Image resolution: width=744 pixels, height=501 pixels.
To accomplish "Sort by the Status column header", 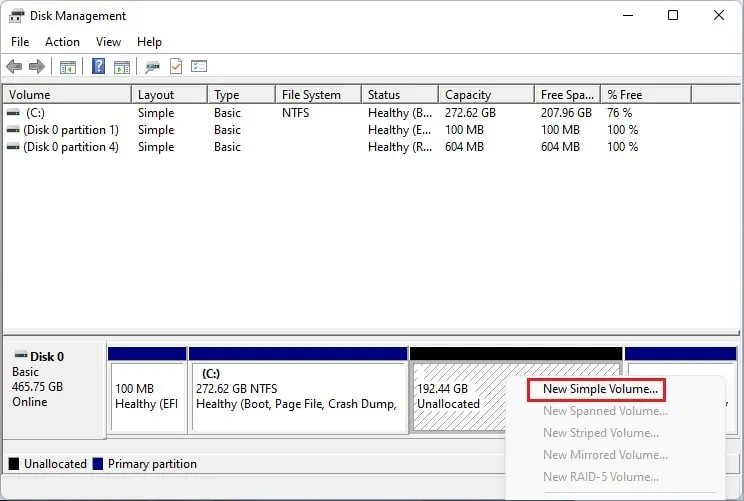I will click(400, 94).
